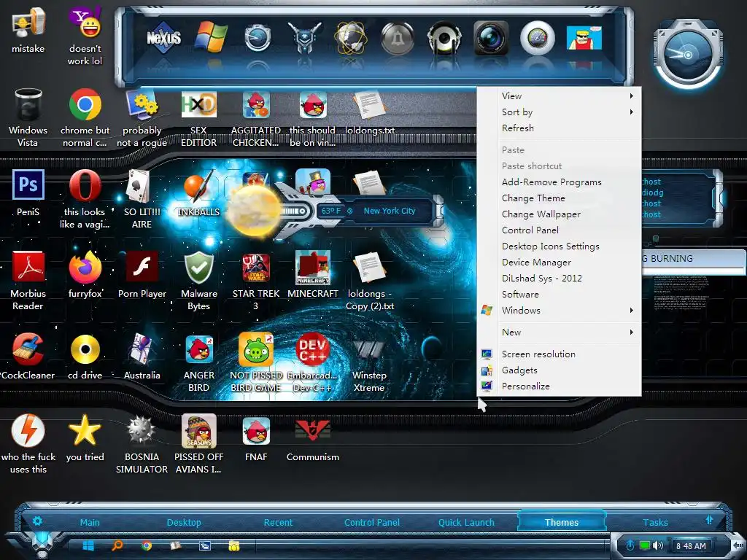Click the Windows flag icon in the top dock
This screenshot has width=747, height=560.
click(211, 37)
